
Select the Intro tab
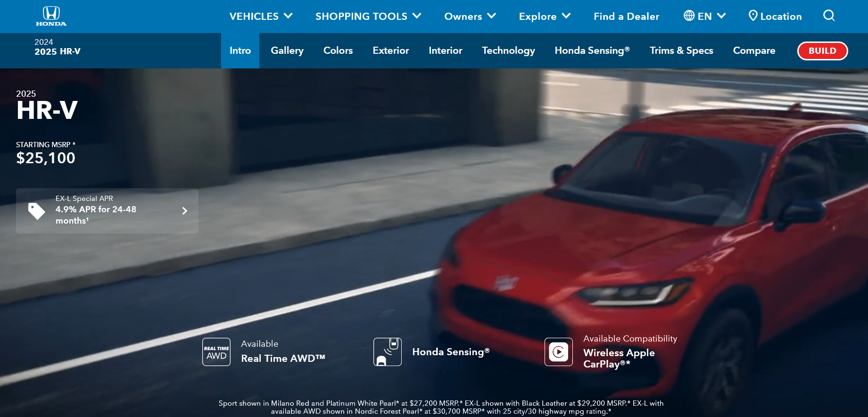(240, 50)
